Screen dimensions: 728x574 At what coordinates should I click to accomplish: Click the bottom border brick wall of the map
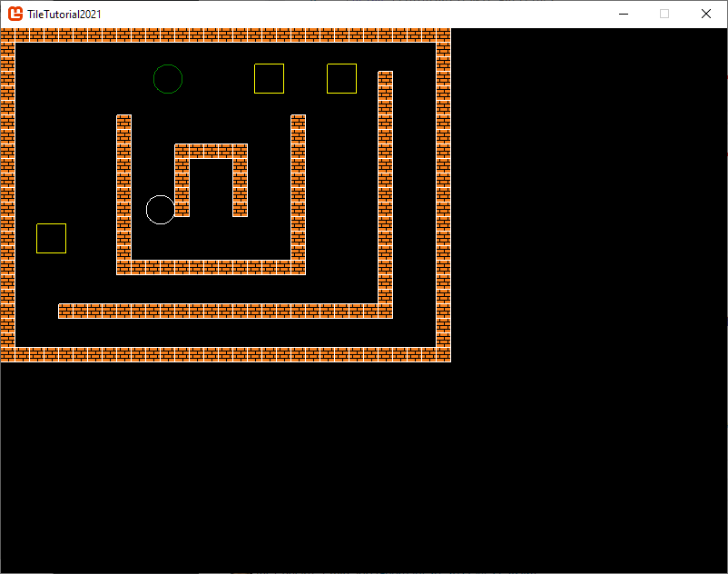tap(225, 354)
